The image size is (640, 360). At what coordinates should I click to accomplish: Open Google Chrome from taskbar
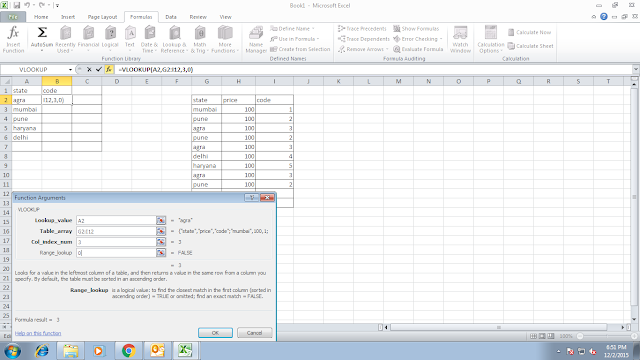tap(129, 351)
